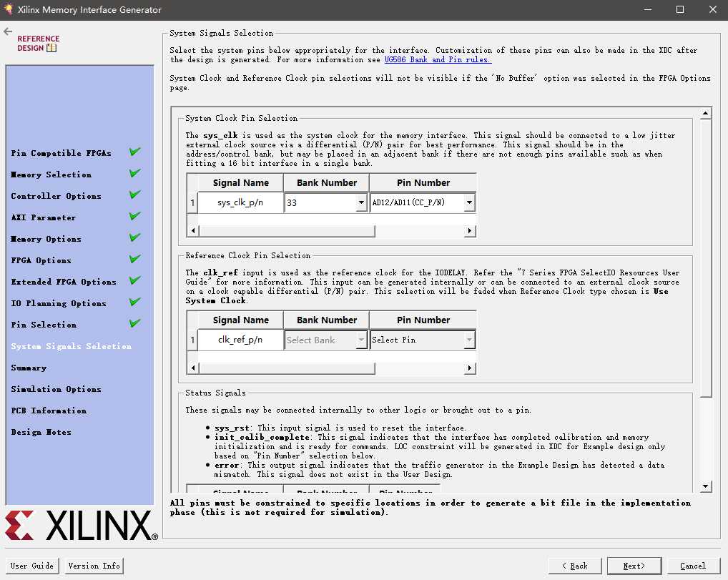Viewport: 728px width, 580px height.
Task: Click row 1 header in System Clock table
Action: (192, 202)
